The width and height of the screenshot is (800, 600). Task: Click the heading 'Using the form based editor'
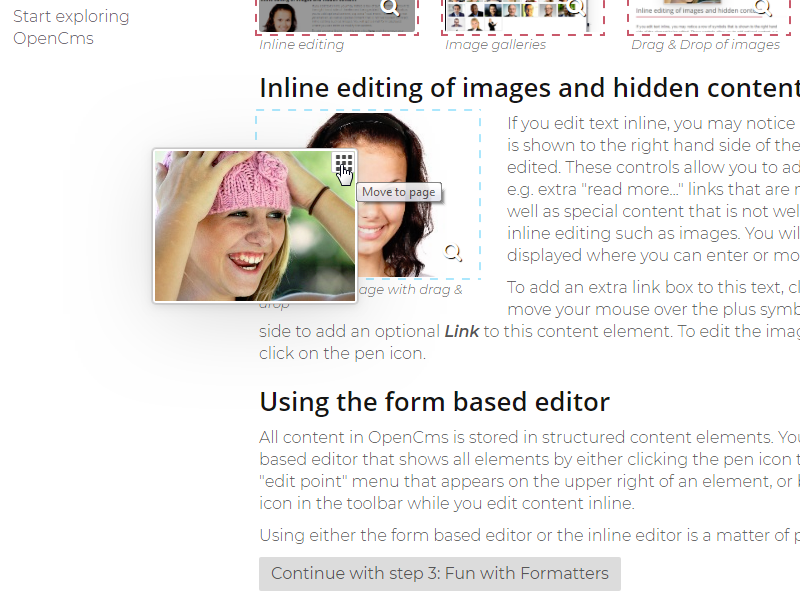coord(434,402)
